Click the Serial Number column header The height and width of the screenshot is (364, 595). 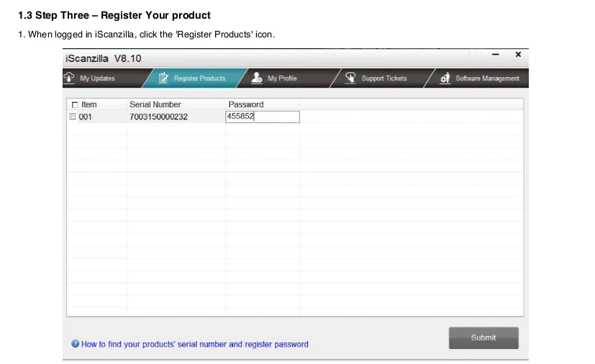(155, 105)
